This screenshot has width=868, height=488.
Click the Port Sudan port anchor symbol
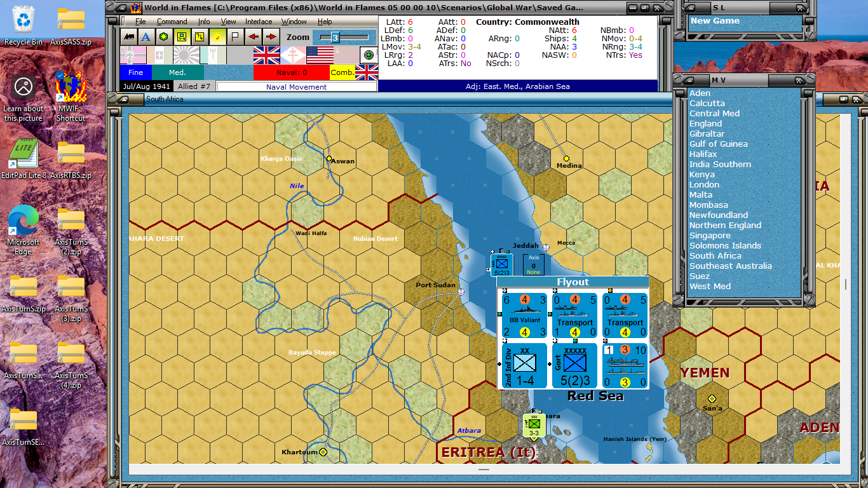[461, 292]
